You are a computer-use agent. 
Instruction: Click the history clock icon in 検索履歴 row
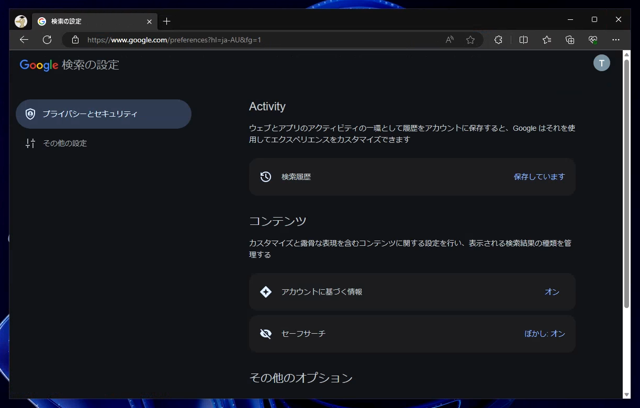(266, 177)
